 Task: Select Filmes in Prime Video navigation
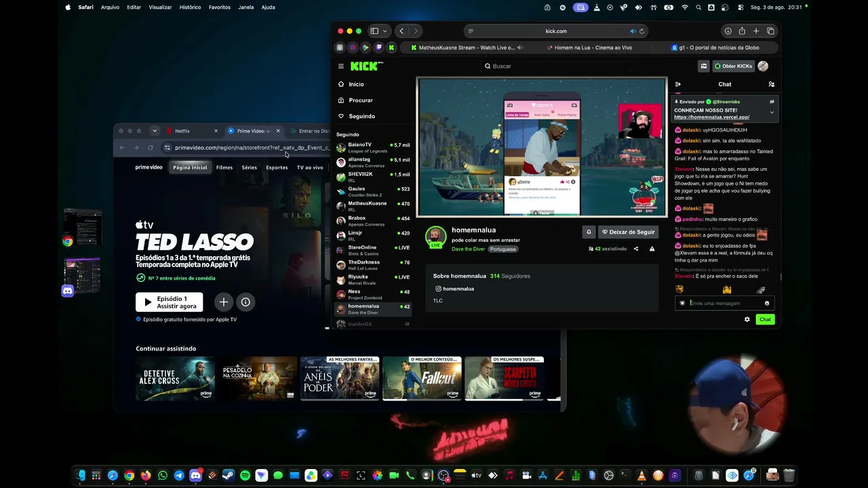point(224,167)
